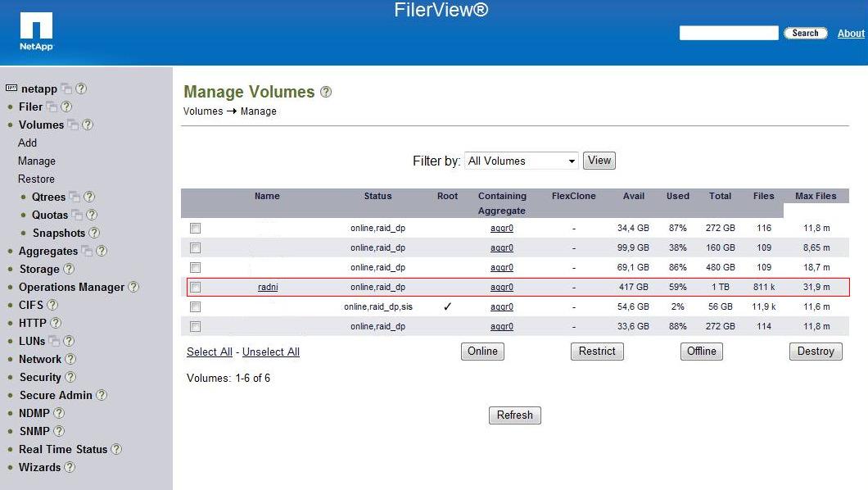The width and height of the screenshot is (868, 490).
Task: Click the Restrict button
Action: click(597, 352)
